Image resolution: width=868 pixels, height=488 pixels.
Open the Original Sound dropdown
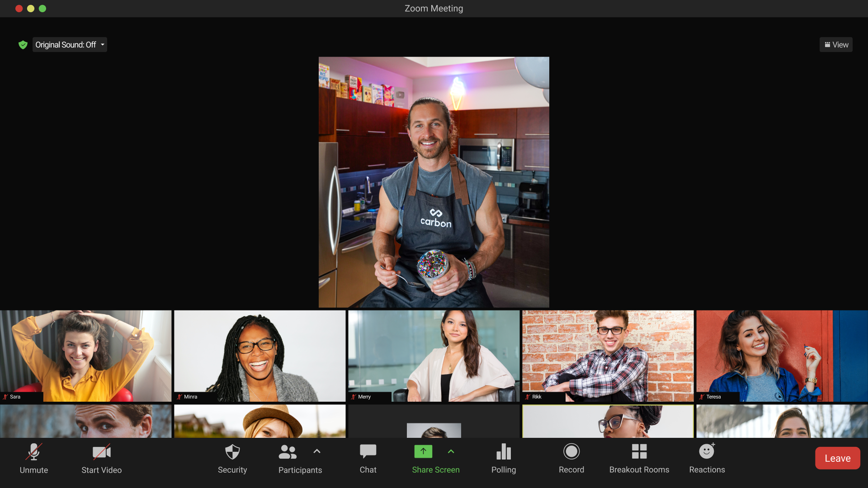(x=70, y=45)
